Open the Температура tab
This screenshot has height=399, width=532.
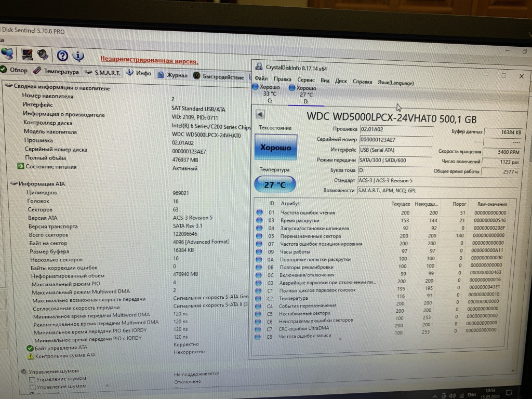56,71
